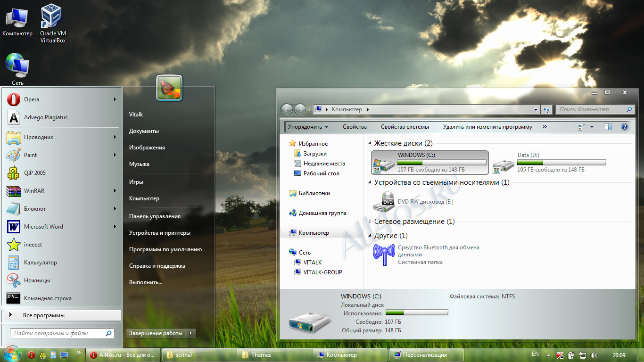Open Выполнить... dialog
644x362 pixels.
coord(146,282)
